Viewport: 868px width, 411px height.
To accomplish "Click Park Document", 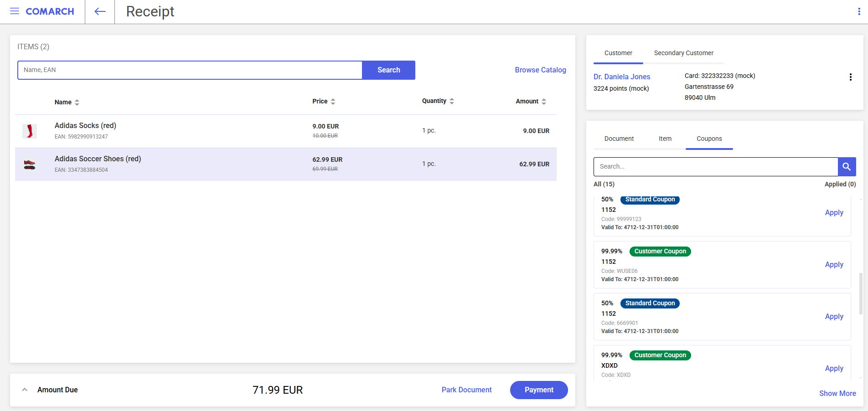I will tap(466, 390).
